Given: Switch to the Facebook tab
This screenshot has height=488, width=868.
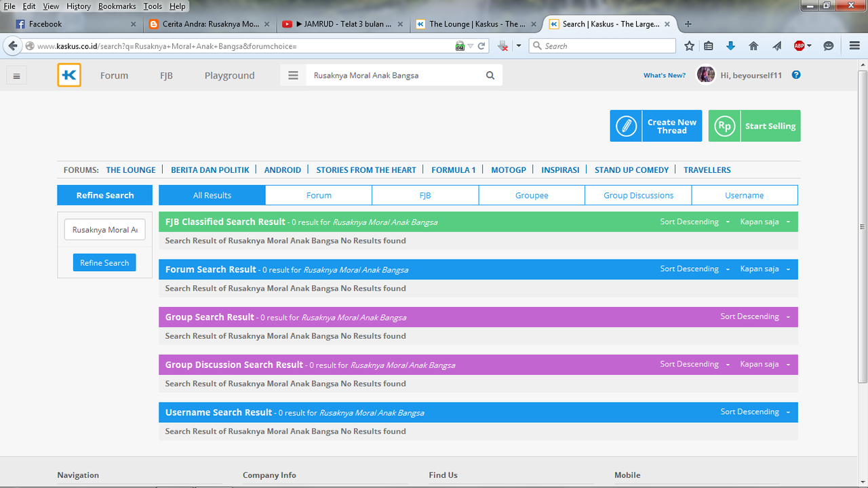Looking at the screenshot, I should click(75, 24).
